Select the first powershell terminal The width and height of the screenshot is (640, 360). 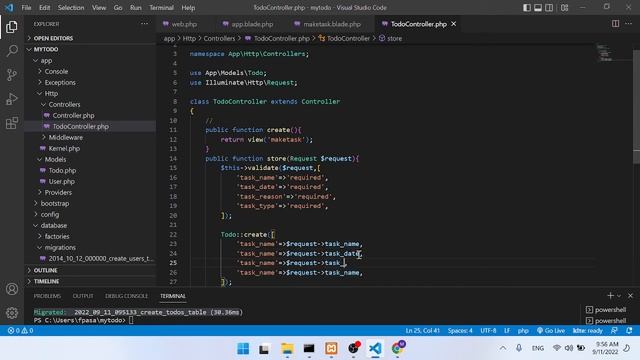click(x=606, y=310)
